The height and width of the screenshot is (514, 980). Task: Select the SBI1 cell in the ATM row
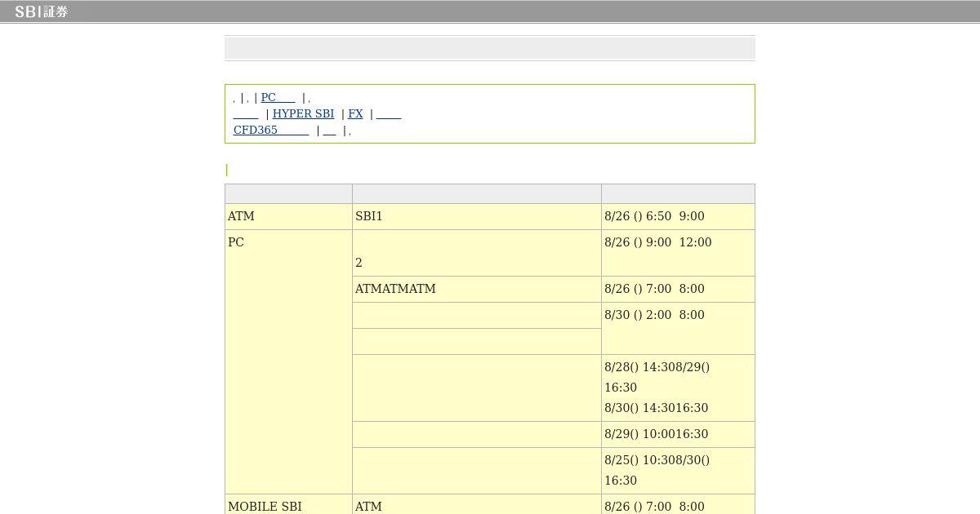pyautogui.click(x=477, y=216)
